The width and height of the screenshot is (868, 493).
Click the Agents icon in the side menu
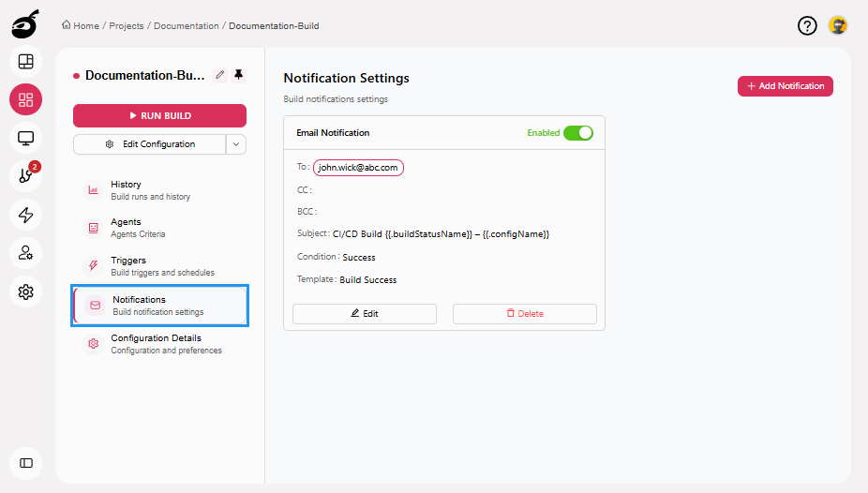(x=93, y=228)
